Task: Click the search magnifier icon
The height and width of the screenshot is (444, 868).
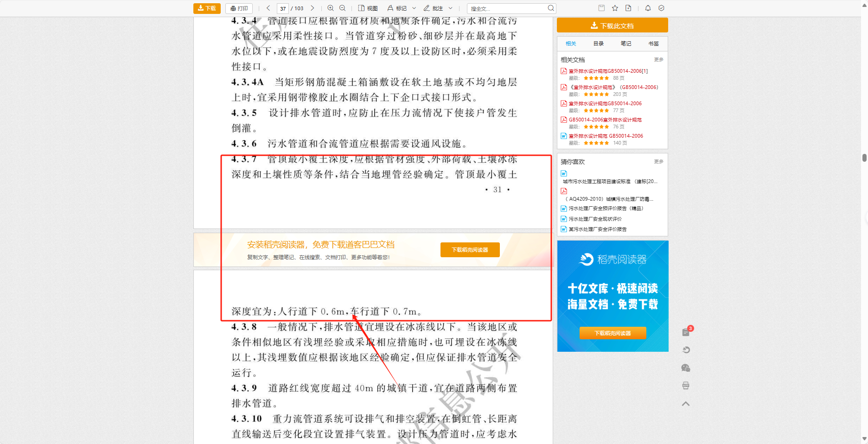Action: [551, 8]
